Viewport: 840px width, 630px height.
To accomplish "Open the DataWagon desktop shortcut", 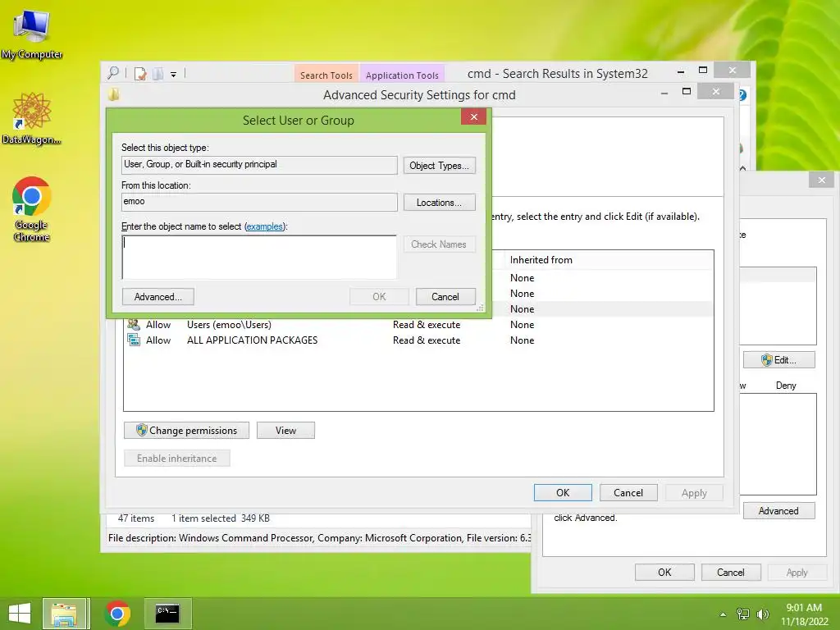I will [32, 119].
